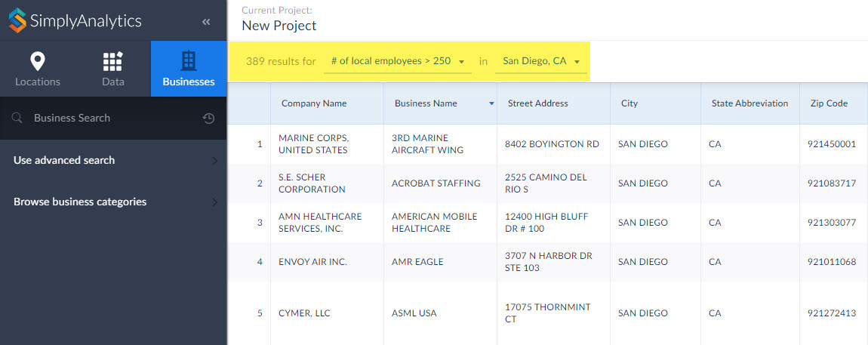Open the San Diego, CA location dropdown
The image size is (868, 345).
(541, 61)
